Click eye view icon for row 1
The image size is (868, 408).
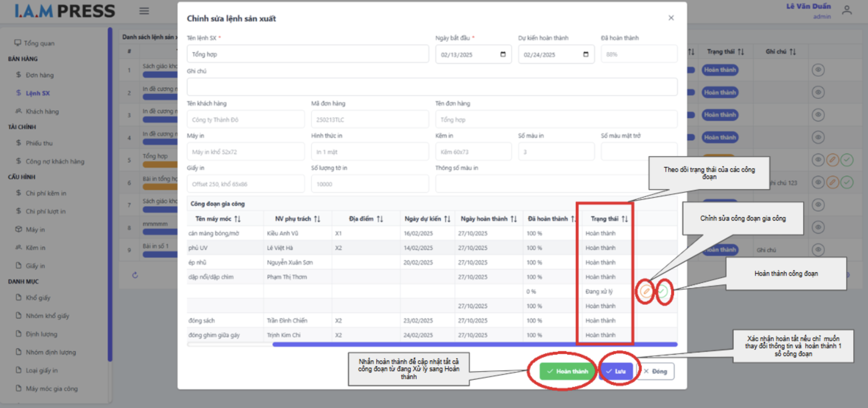(818, 70)
